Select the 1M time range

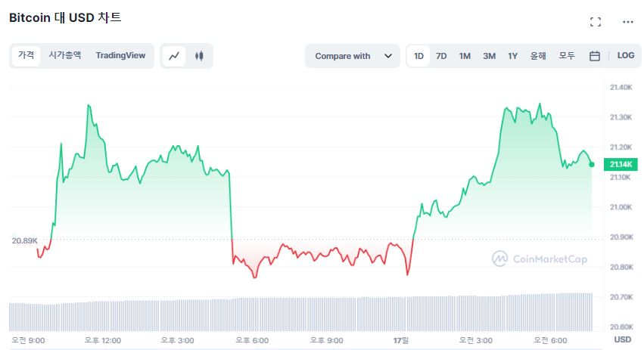coord(465,56)
